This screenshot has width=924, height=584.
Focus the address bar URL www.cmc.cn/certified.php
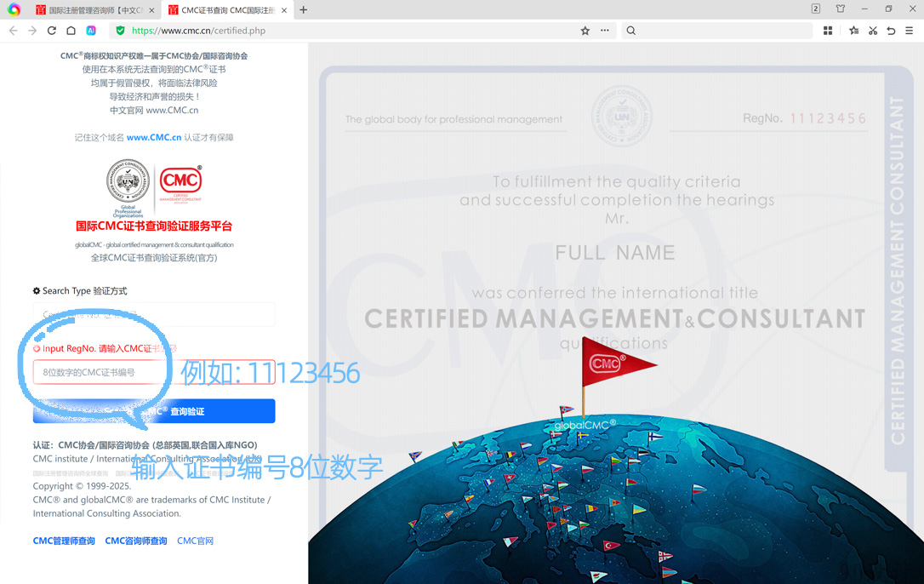click(x=198, y=31)
